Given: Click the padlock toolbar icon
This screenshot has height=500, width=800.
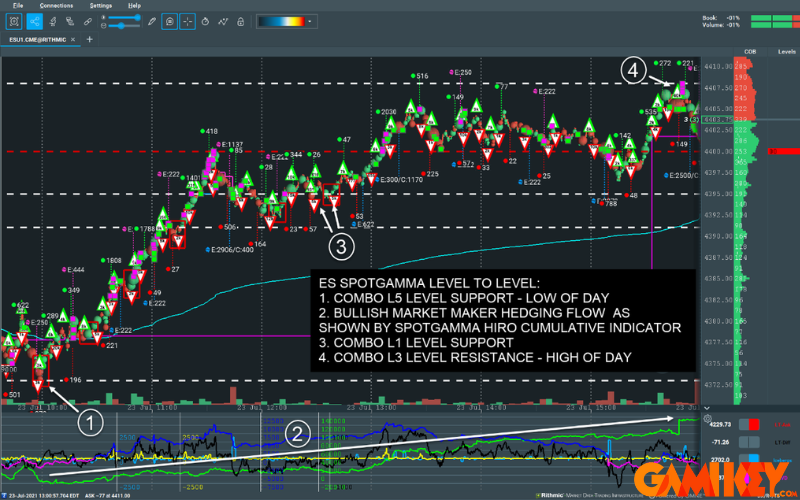Looking at the screenshot, I should coord(240,21).
